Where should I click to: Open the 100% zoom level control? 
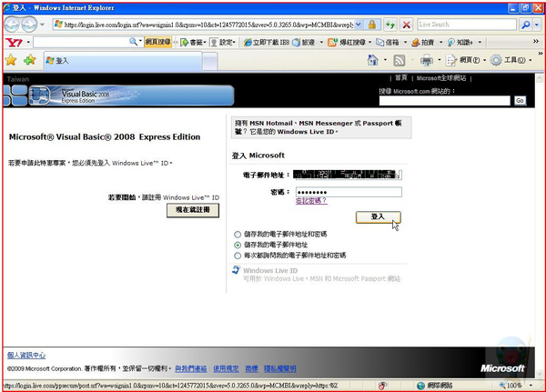coord(515,386)
